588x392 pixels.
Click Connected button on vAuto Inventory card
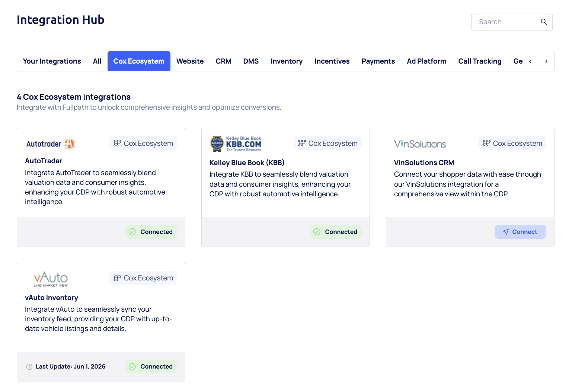tap(151, 366)
